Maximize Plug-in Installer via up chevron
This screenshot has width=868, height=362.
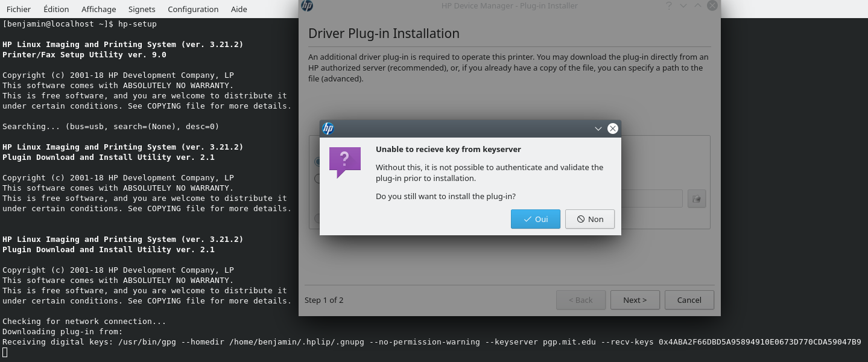(x=698, y=5)
